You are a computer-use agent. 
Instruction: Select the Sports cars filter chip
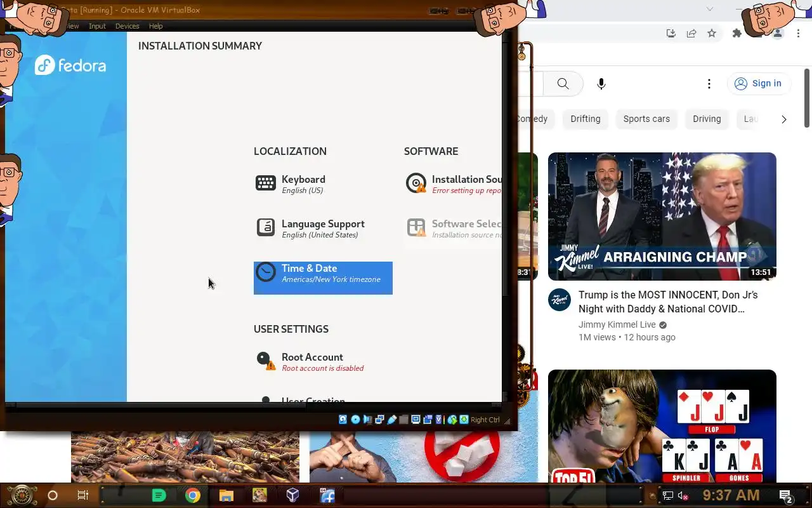click(646, 119)
